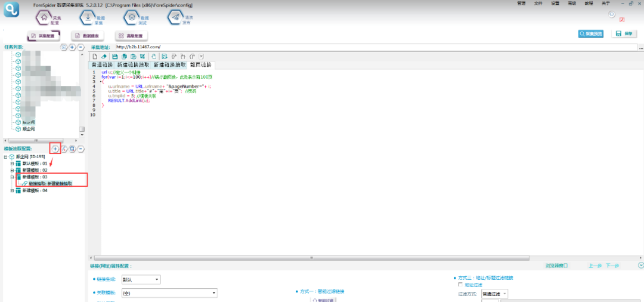This screenshot has height=302, width=644.
Task: Select the 链接抽取: 新建链接抽取 tree item
Action: click(51, 183)
